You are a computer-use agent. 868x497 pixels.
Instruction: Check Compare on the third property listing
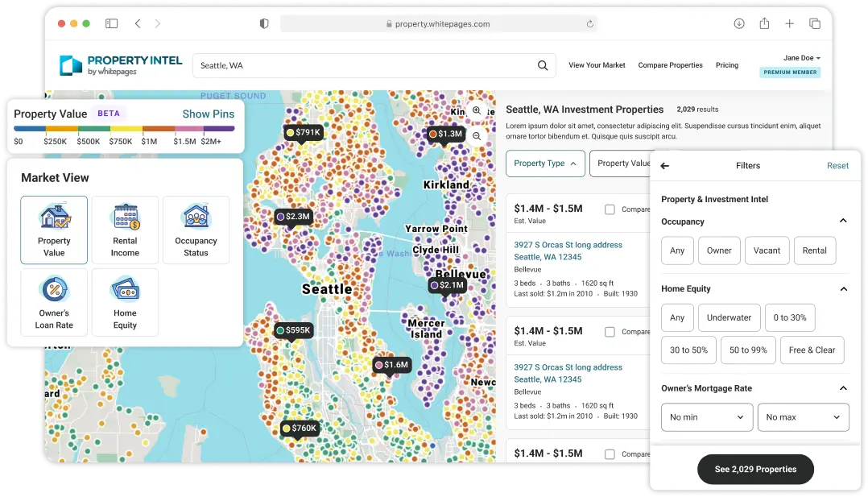610,454
